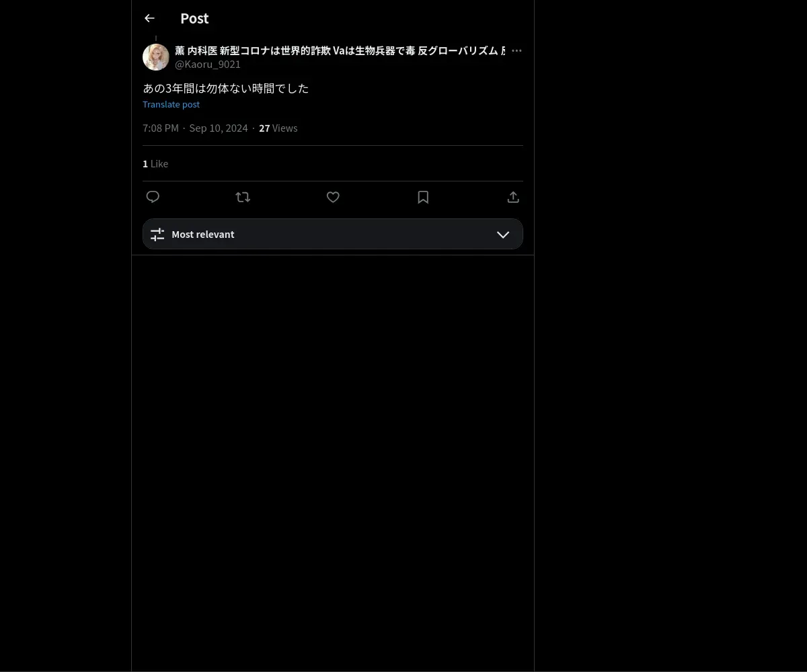This screenshot has width=807, height=672.
Task: Open the 7:08 PM timestamp permalink
Action: (161, 128)
